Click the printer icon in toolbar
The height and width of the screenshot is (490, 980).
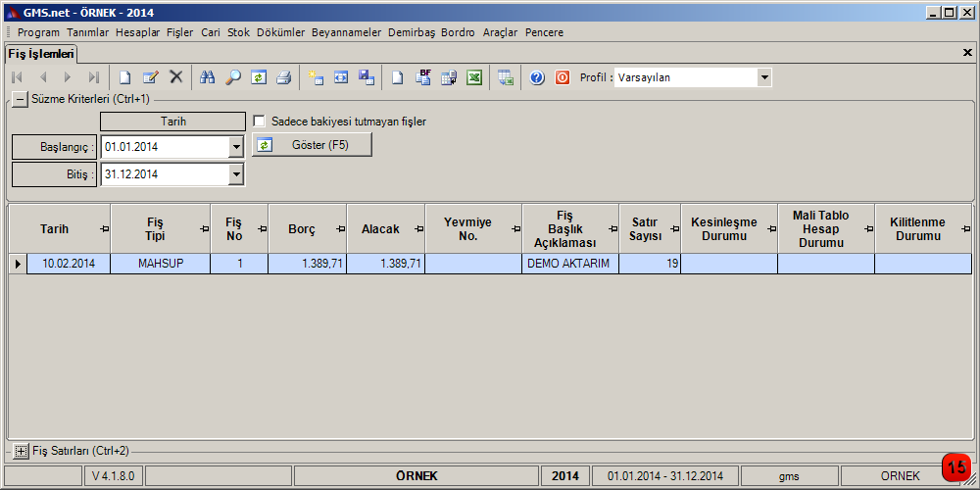tap(283, 77)
